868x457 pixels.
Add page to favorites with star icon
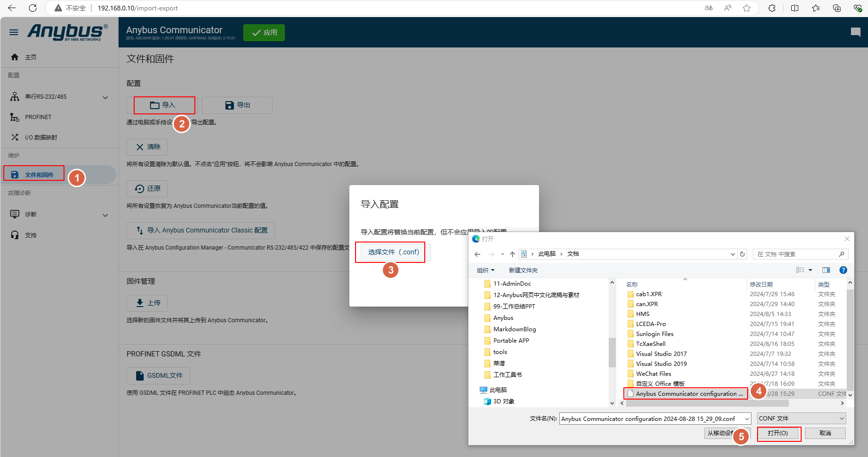pos(747,8)
